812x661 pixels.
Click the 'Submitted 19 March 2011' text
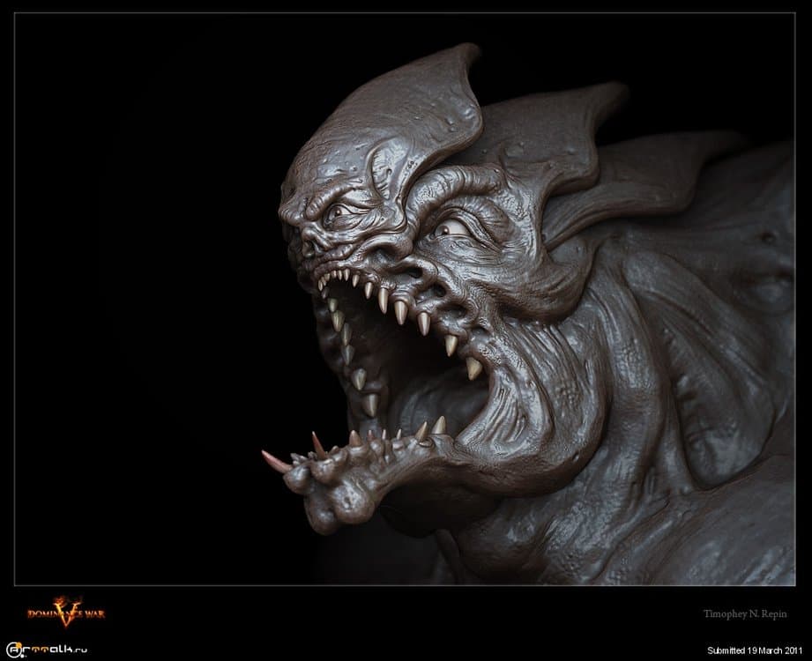[755, 650]
